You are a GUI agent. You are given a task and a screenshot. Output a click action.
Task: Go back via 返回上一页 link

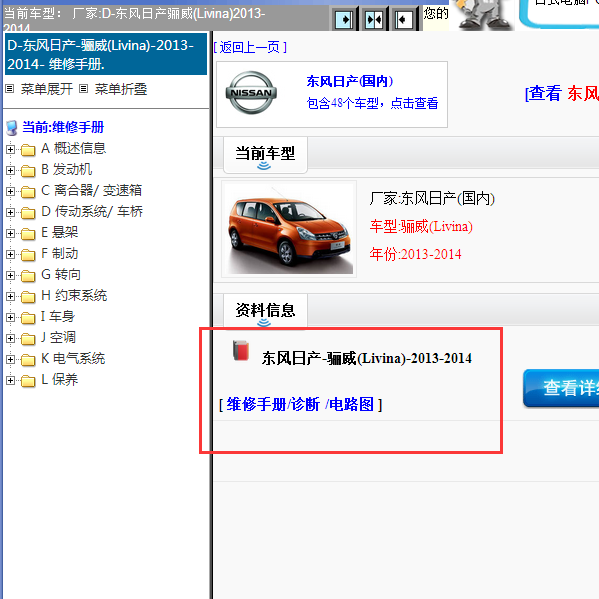pyautogui.click(x=250, y=47)
